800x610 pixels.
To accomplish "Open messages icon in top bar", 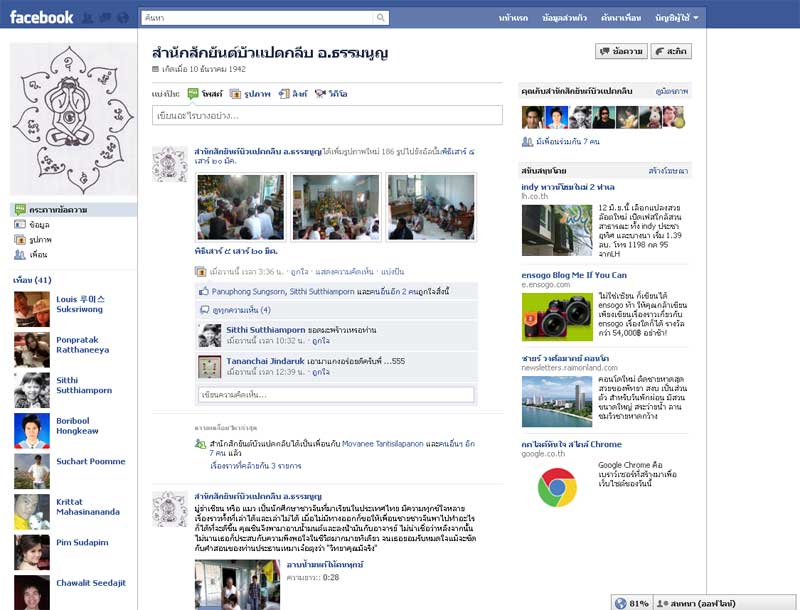I will pos(105,18).
